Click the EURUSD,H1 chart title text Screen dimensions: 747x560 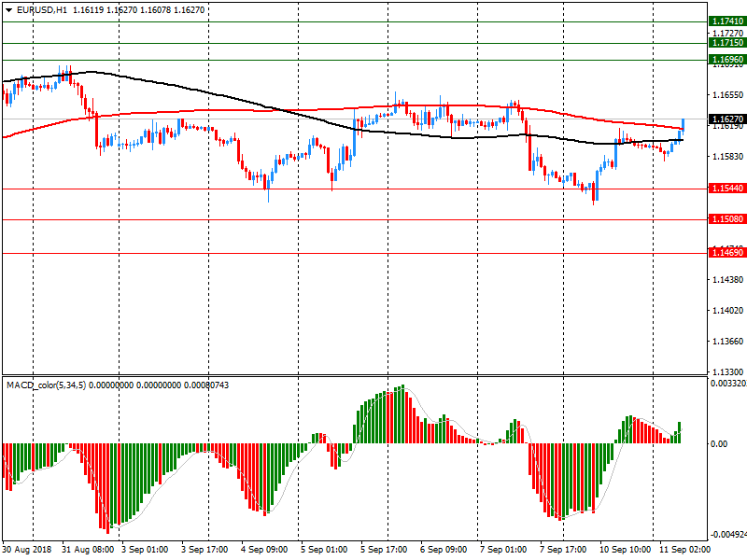[x=42, y=9]
